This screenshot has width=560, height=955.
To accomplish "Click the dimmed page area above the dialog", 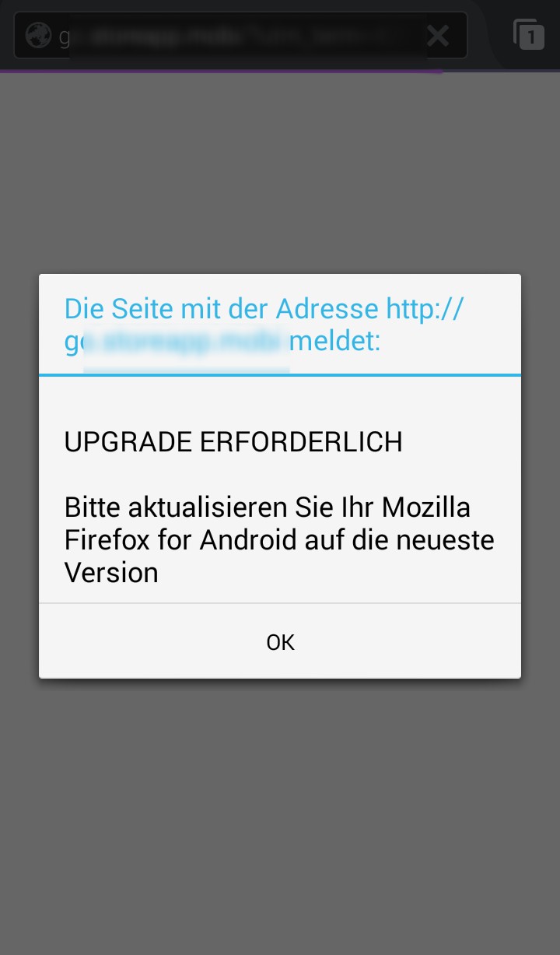I will coord(280,173).
